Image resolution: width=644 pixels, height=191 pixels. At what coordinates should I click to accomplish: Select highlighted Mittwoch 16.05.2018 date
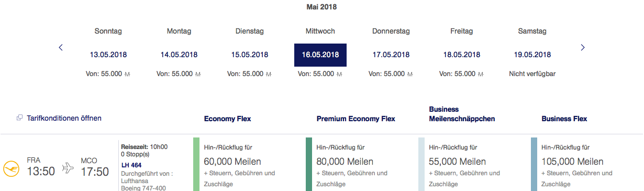tap(320, 55)
